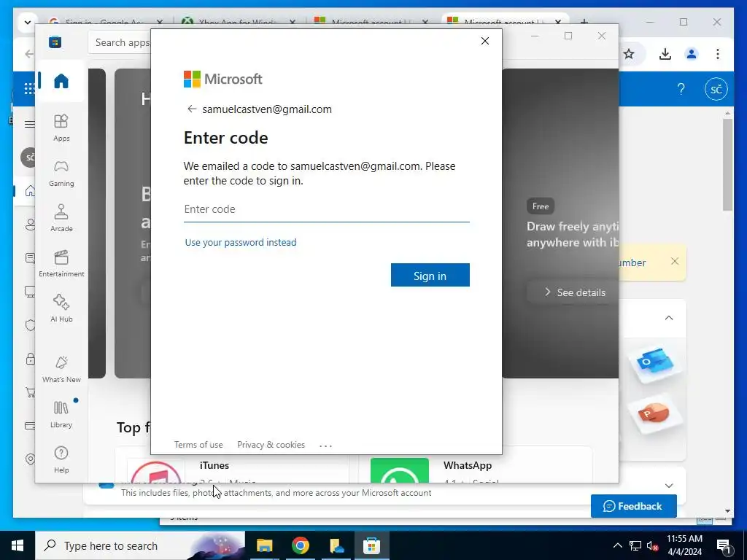Collapse the section with up chevron

click(x=669, y=318)
